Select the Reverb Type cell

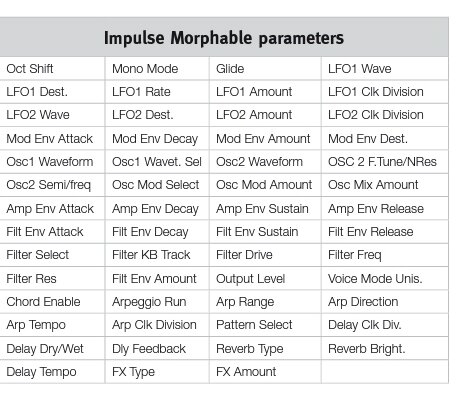pyautogui.click(x=265, y=349)
